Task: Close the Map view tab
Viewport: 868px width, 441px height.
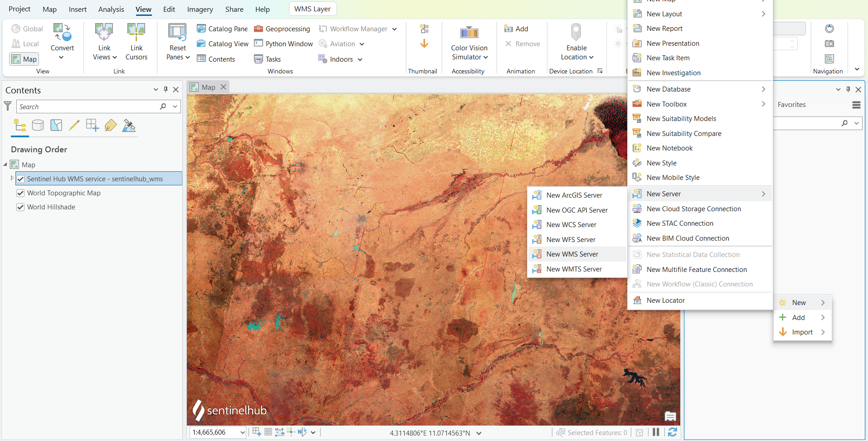Action: 223,87
